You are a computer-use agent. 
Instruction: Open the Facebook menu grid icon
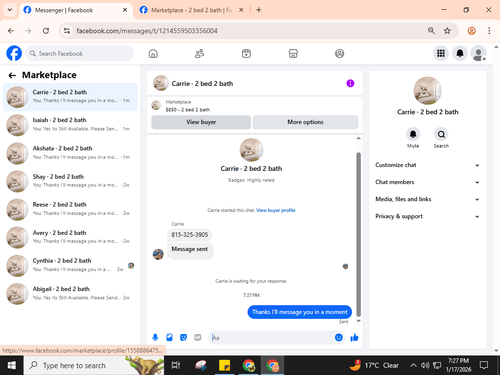[x=441, y=53]
